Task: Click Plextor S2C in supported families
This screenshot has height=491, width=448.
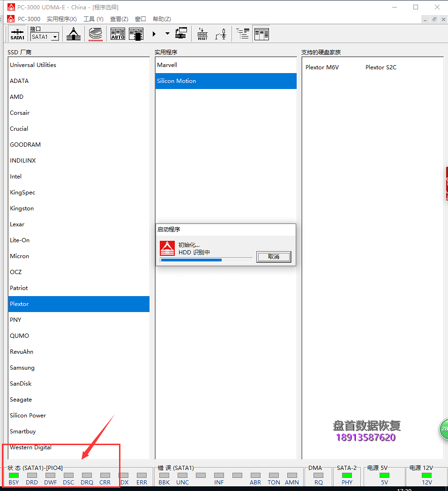Action: click(x=381, y=67)
